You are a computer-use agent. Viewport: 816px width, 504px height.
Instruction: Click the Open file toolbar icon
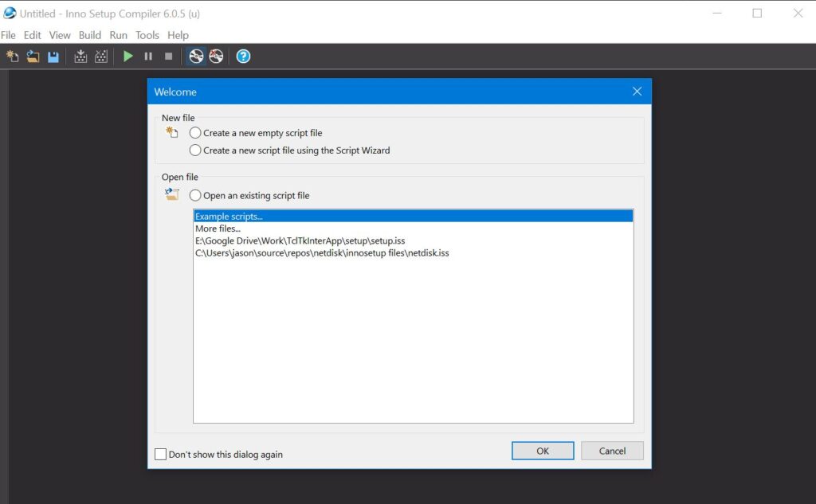click(33, 57)
